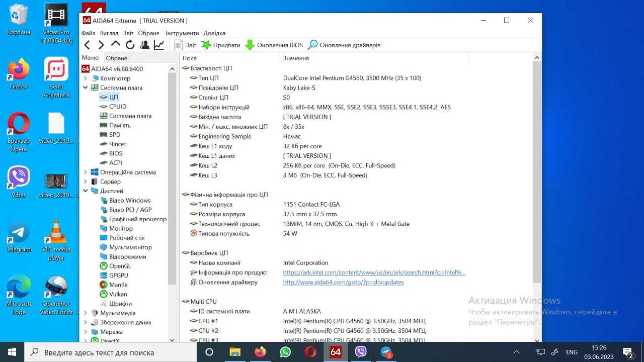Expand the Операційна система node
The width and height of the screenshot is (644, 362).
(86, 172)
